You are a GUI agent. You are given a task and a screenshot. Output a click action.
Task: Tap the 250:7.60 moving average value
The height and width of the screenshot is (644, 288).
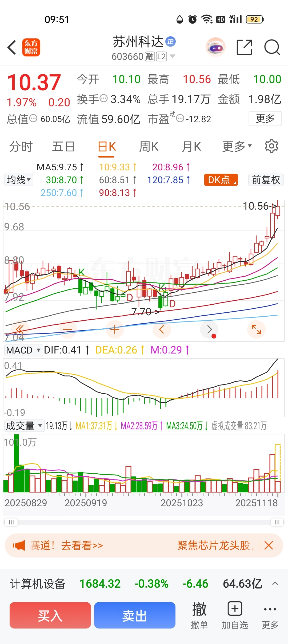coord(62,193)
